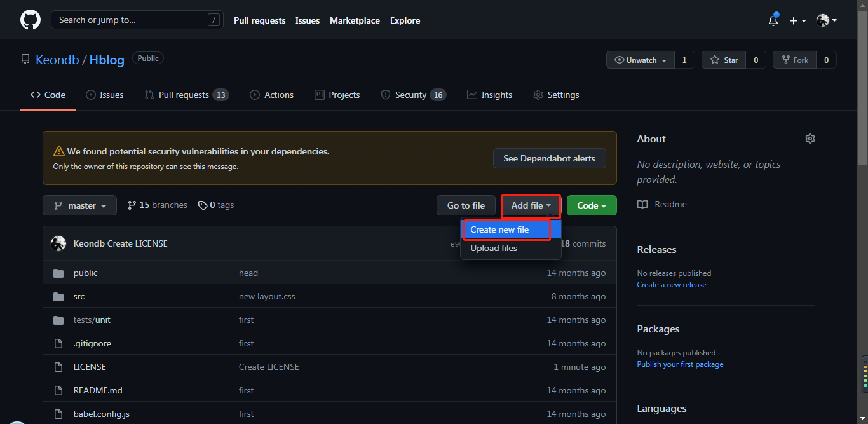The height and width of the screenshot is (424, 868).
Task: Click the Readme book icon
Action: click(642, 204)
